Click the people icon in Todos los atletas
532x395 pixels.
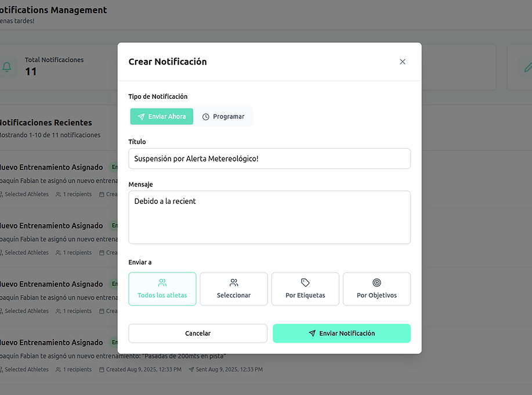[162, 282]
